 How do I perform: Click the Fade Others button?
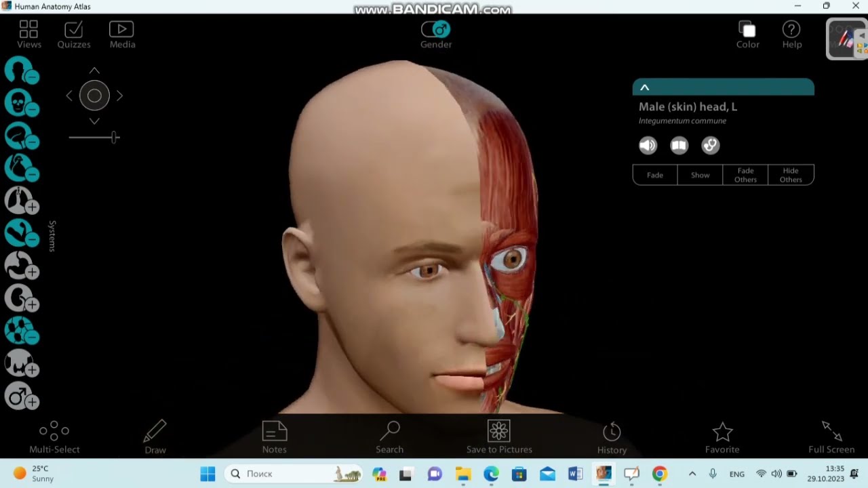(x=745, y=175)
